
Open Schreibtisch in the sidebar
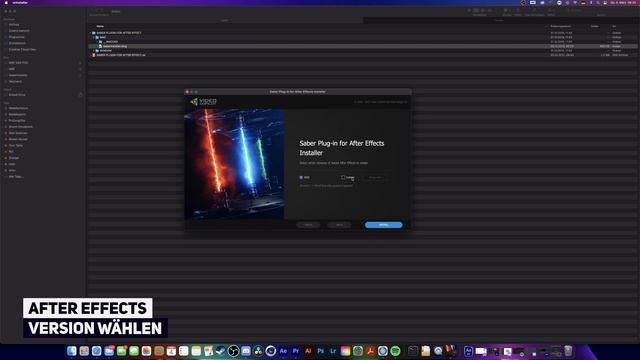point(17,43)
